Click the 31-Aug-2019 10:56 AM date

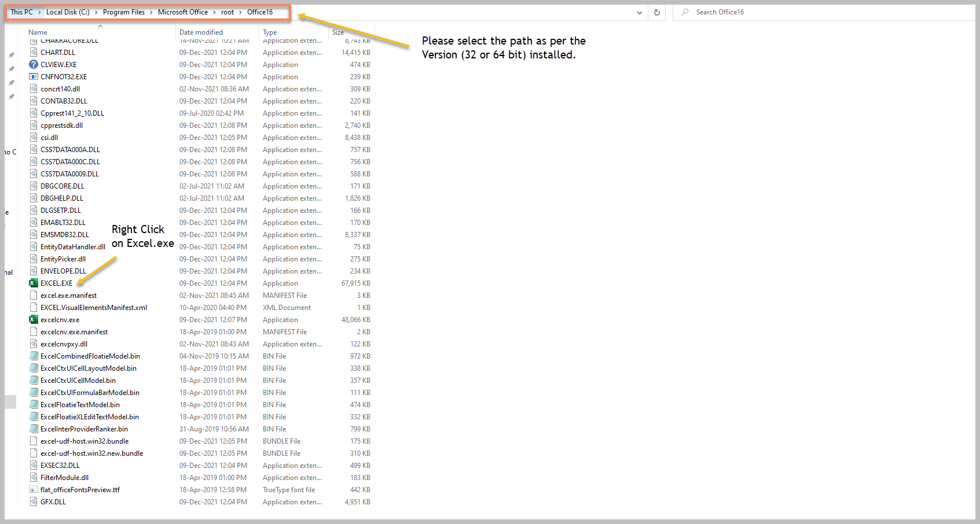(214, 429)
